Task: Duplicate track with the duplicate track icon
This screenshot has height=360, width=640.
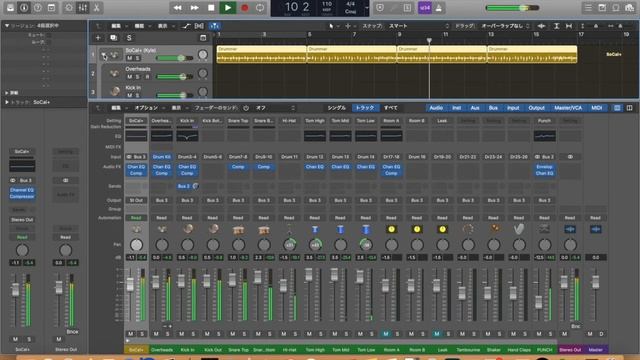Action: click(x=113, y=38)
